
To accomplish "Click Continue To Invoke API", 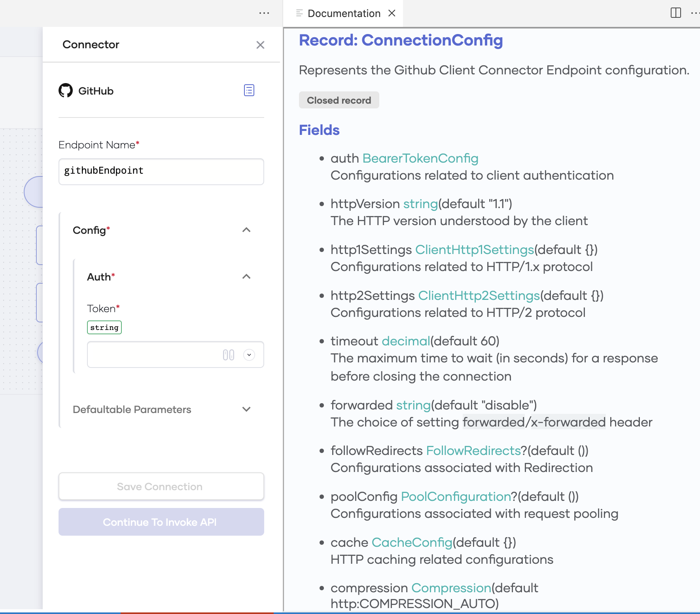I will click(161, 522).
